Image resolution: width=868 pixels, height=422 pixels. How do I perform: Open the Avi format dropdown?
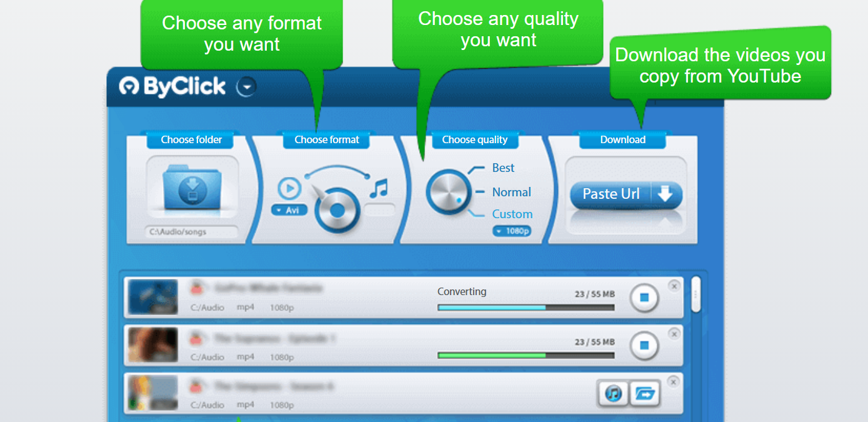click(289, 210)
